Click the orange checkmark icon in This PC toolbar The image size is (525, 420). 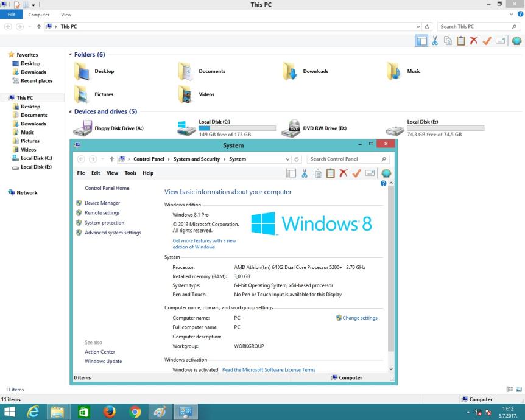point(487,41)
